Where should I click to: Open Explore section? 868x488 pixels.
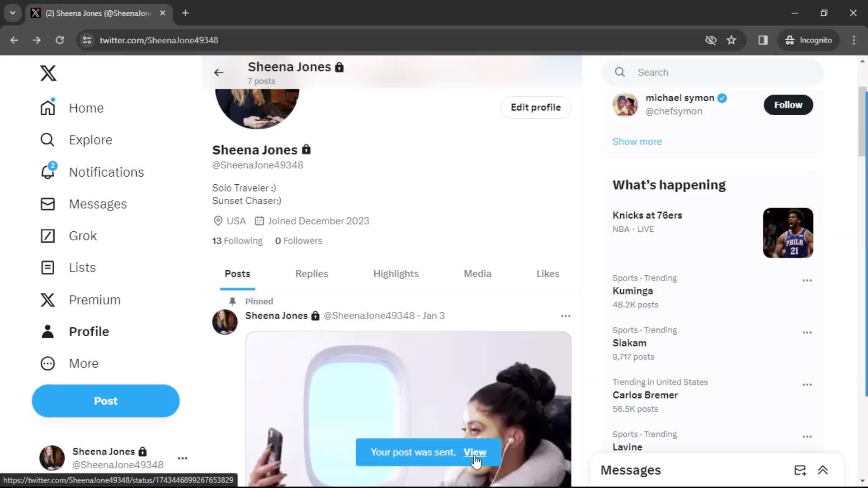90,140
